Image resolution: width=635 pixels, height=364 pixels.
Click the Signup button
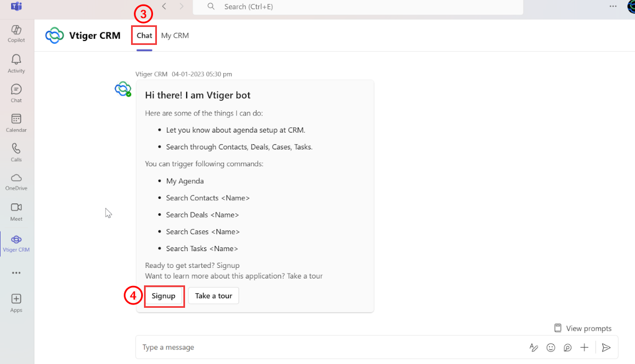coord(164,295)
